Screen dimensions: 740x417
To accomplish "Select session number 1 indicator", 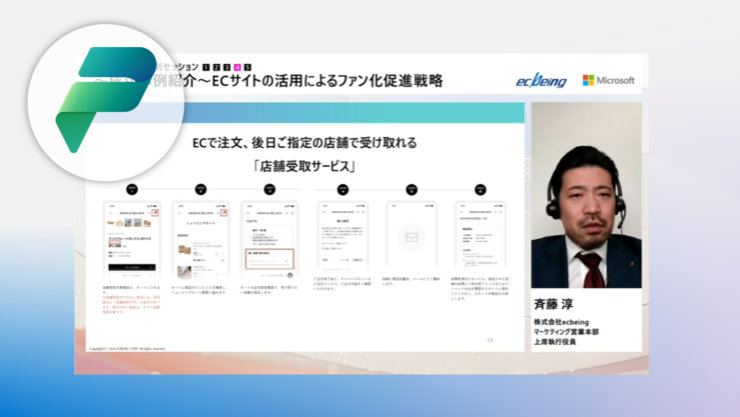I will click(x=206, y=67).
